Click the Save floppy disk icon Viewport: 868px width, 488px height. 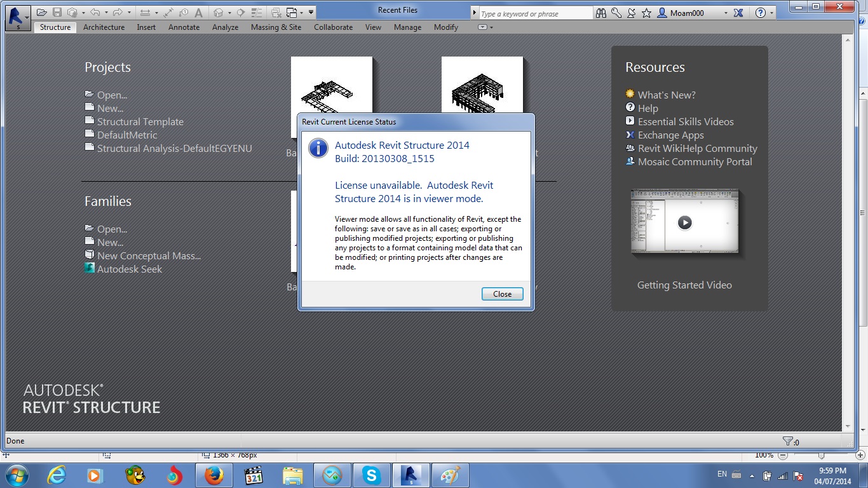[x=57, y=13]
